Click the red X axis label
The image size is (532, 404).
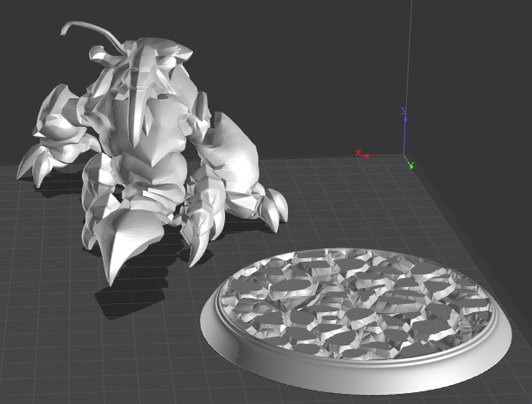point(358,153)
